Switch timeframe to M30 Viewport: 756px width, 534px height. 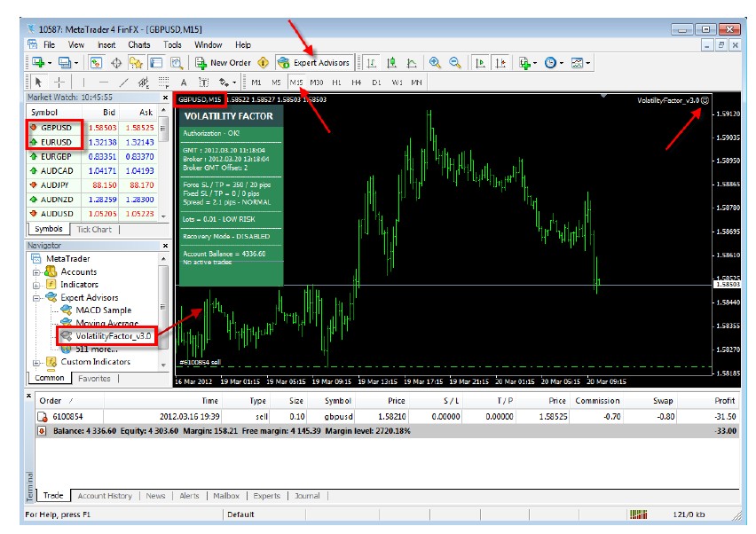(316, 82)
